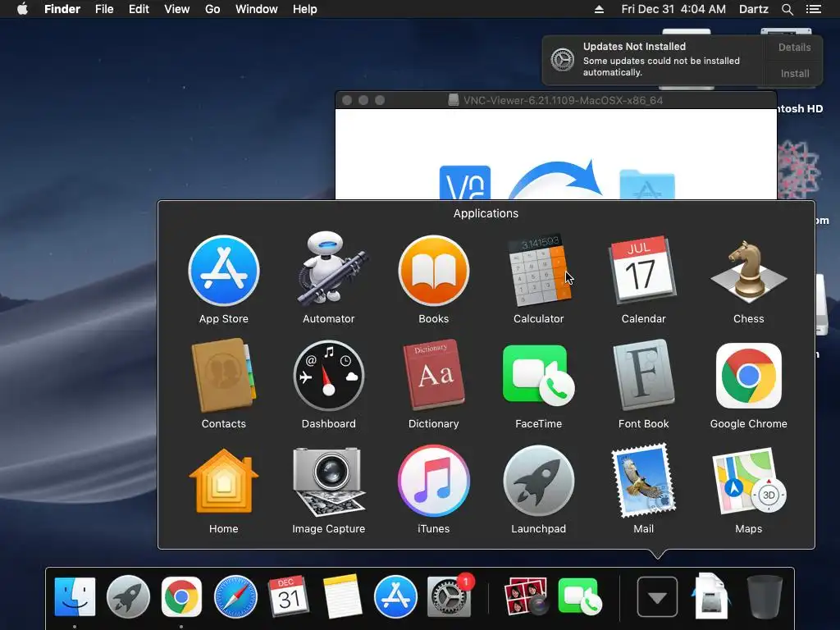
Task: Open the Downloads stack in the Dock
Action: (x=711, y=596)
